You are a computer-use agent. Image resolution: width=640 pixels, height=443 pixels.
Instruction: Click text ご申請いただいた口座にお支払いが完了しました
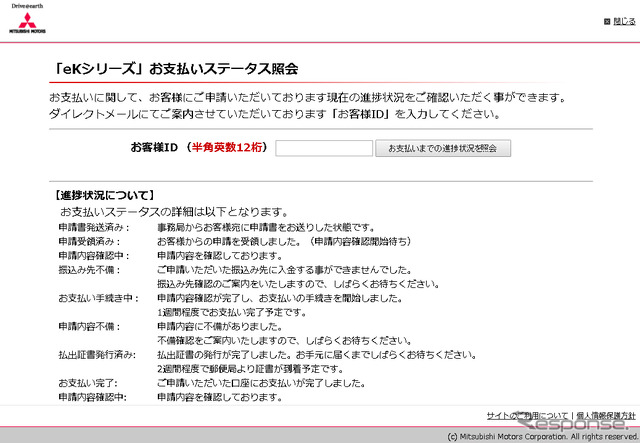[x=261, y=383]
